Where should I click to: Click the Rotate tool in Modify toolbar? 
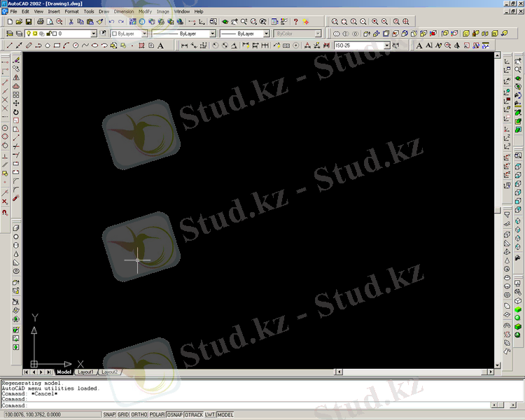[x=16, y=112]
